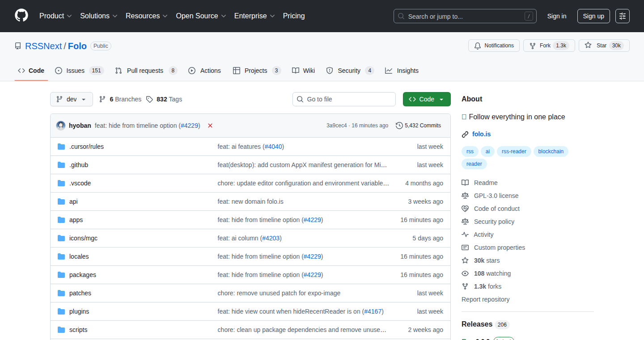Screen dimensions: 644x340
Task: Click the forks icon in About section
Action: pos(465,286)
